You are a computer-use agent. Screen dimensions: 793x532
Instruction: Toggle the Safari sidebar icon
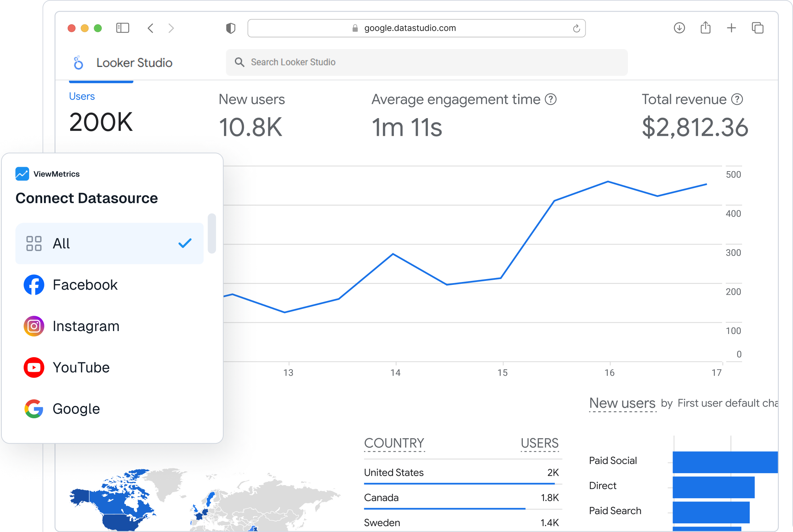[x=123, y=28]
